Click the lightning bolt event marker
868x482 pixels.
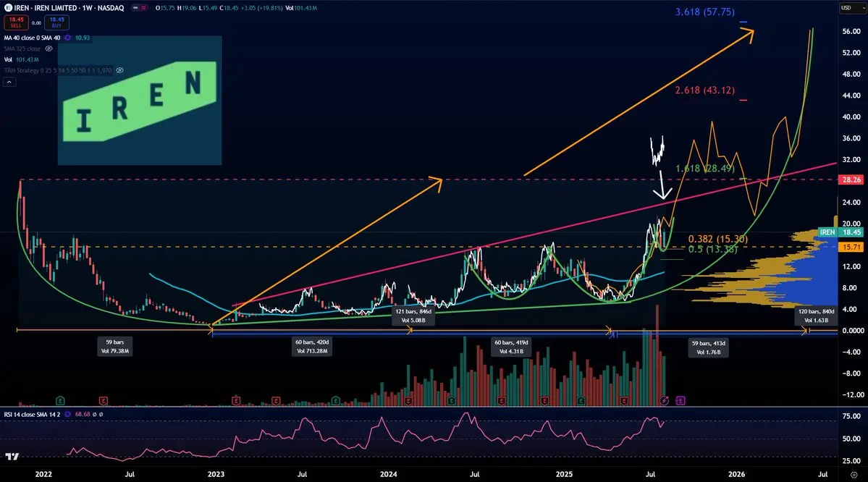pos(665,400)
